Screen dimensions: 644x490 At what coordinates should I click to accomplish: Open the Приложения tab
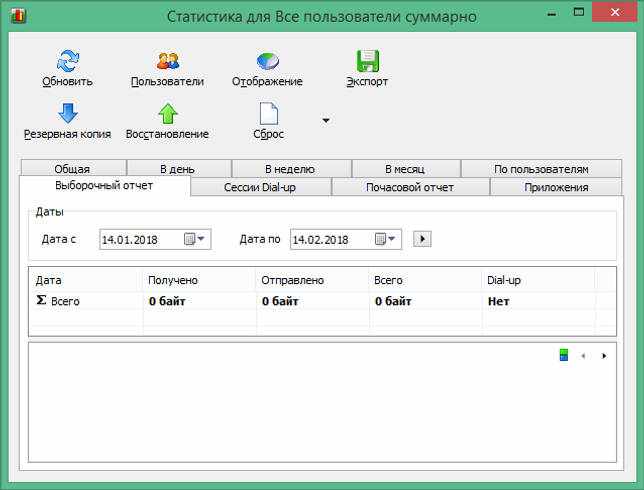(556, 187)
